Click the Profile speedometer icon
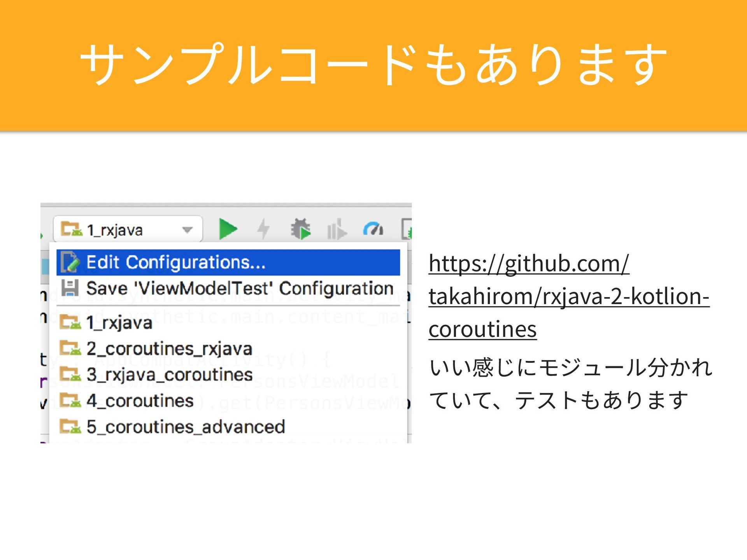The width and height of the screenshot is (747, 560). [x=373, y=229]
